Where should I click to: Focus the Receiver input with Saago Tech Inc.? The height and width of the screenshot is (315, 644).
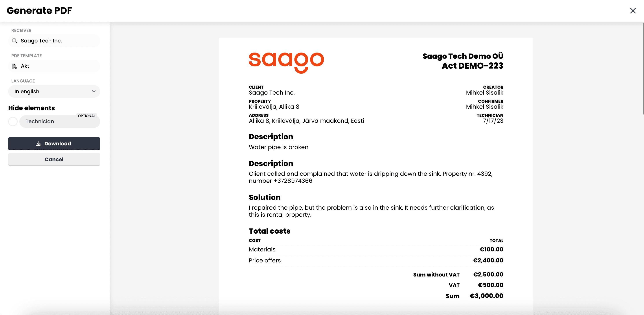[x=57, y=41]
